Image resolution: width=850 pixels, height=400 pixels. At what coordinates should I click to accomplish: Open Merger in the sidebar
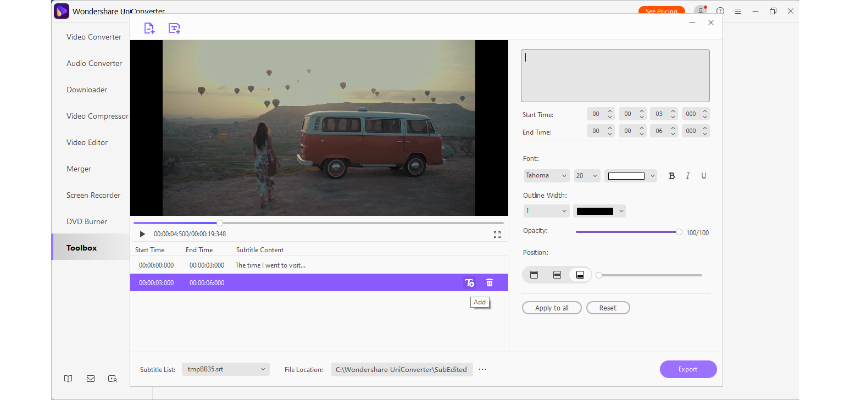click(79, 169)
